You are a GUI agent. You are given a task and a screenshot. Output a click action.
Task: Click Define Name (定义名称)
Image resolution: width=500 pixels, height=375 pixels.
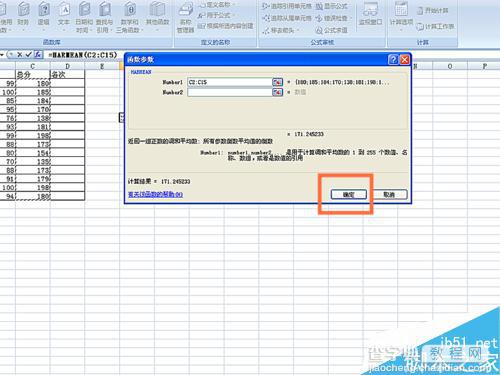216,5
